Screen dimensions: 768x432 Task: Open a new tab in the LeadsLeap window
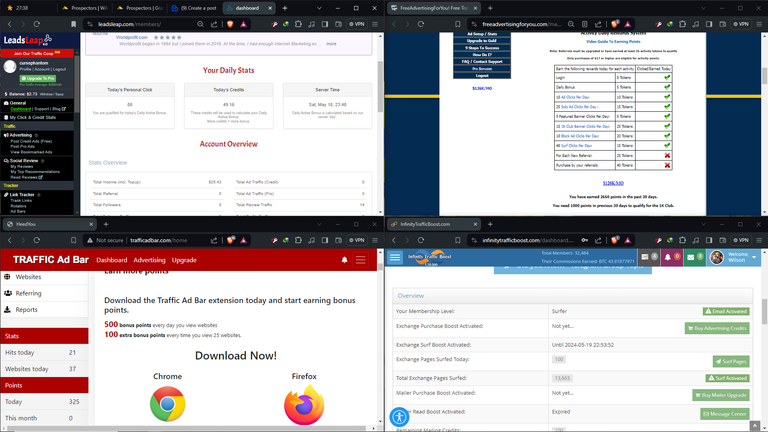(x=285, y=8)
